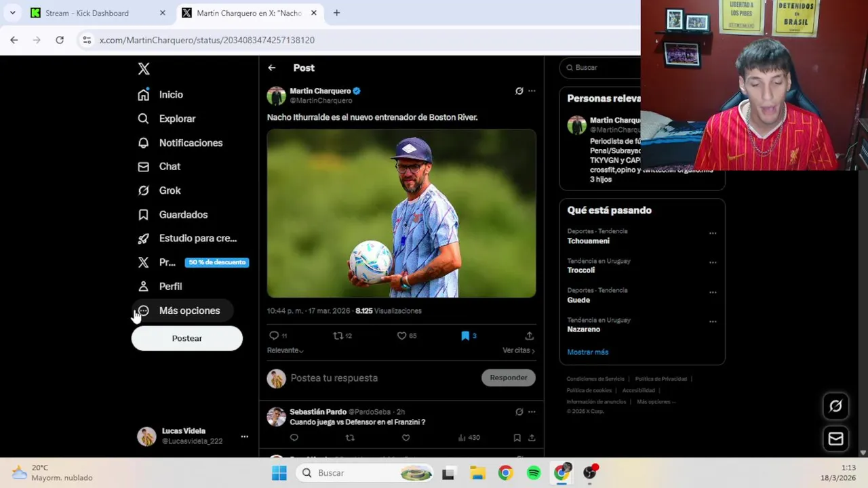Open Condiciones de Servicio footer link
868x488 pixels.
pos(595,379)
